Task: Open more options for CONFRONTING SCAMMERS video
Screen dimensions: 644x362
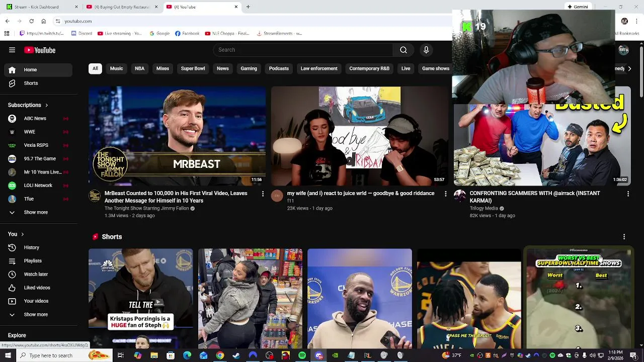Action: tap(628, 194)
